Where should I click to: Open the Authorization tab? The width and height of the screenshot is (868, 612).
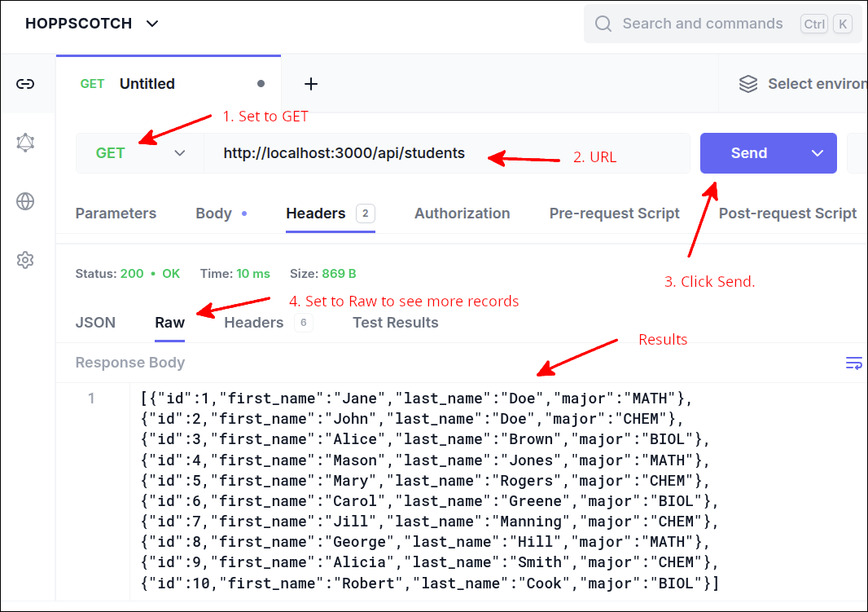462,214
